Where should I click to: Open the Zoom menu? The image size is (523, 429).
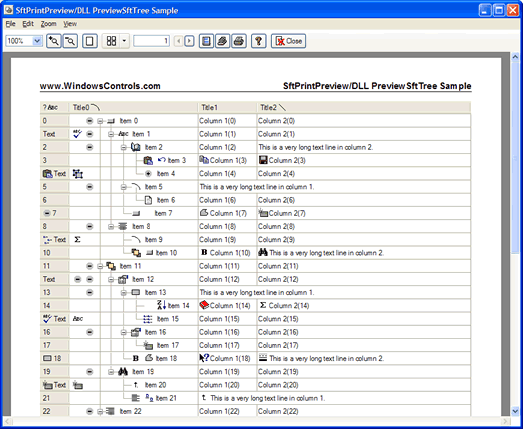pyautogui.click(x=48, y=24)
